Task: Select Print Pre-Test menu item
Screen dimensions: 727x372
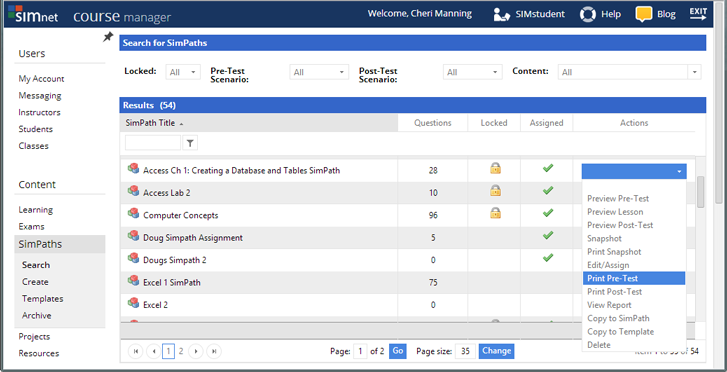Action: (x=634, y=278)
